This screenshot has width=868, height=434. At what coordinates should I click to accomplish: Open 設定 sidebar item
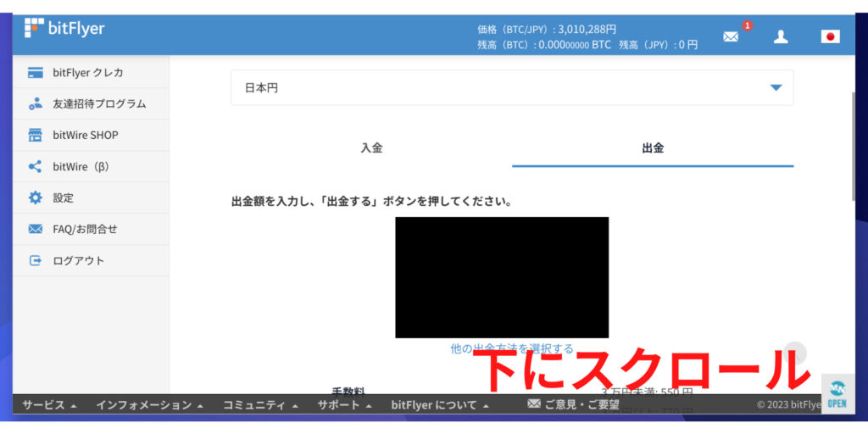(91, 198)
